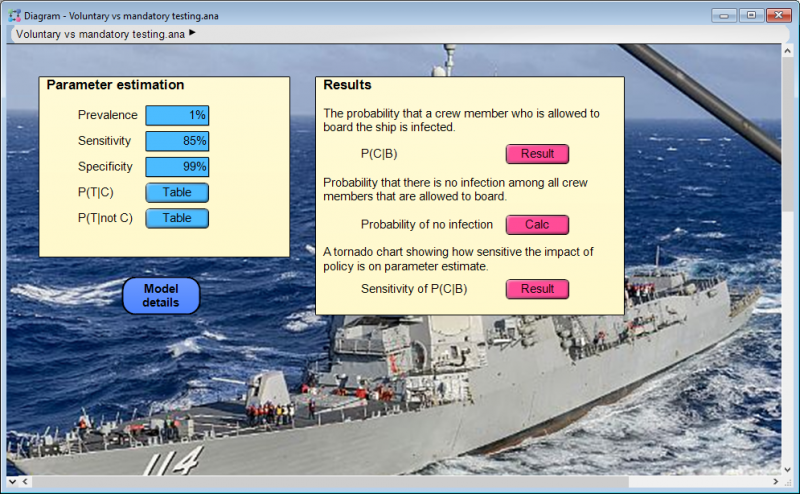Show the P(C|B) Result
This screenshot has height=494, width=800.
click(x=537, y=154)
